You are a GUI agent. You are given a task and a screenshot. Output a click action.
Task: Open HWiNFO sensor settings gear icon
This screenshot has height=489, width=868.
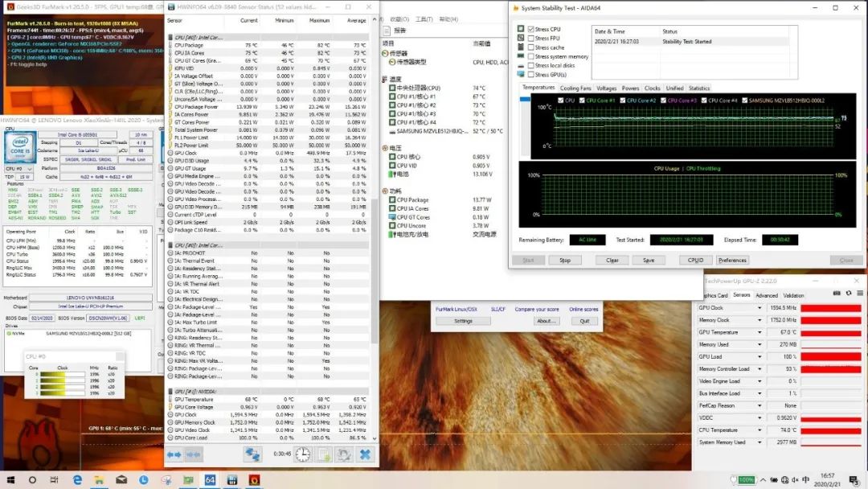point(344,454)
